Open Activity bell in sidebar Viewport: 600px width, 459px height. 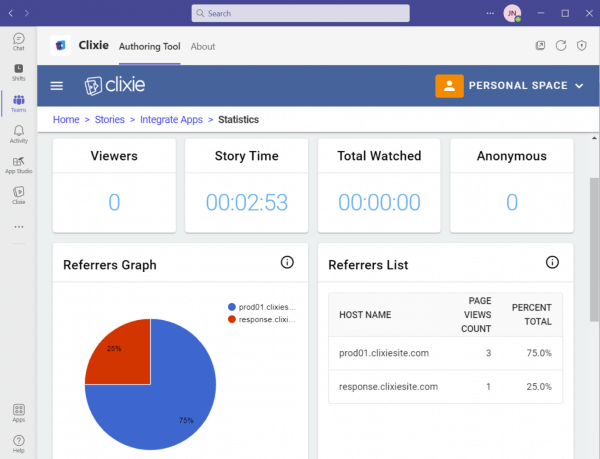[x=18, y=134]
